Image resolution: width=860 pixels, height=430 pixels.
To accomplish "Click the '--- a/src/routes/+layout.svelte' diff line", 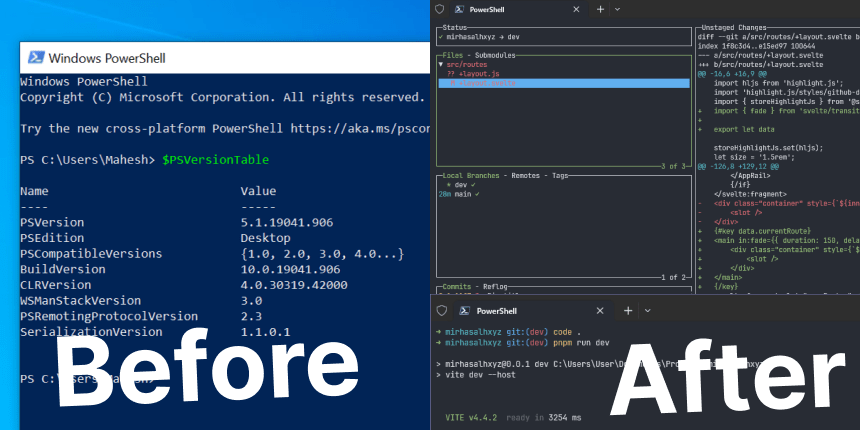I will click(x=760, y=55).
